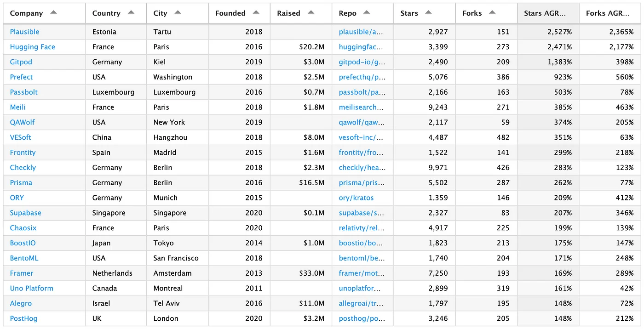Open the Plausible company link
The height and width of the screenshot is (329, 644).
25,32
